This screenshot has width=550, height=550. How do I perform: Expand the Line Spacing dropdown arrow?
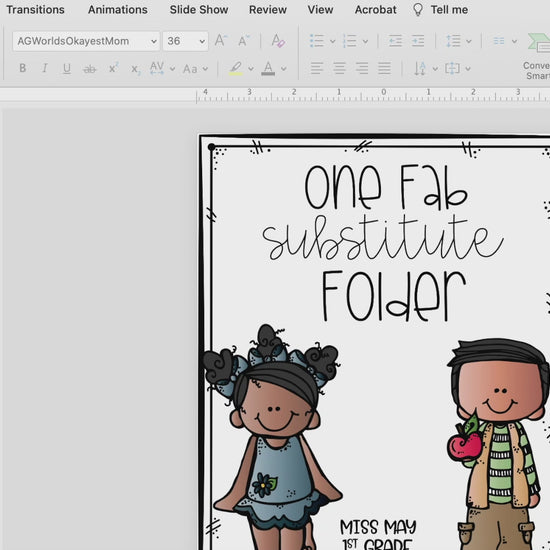point(469,41)
